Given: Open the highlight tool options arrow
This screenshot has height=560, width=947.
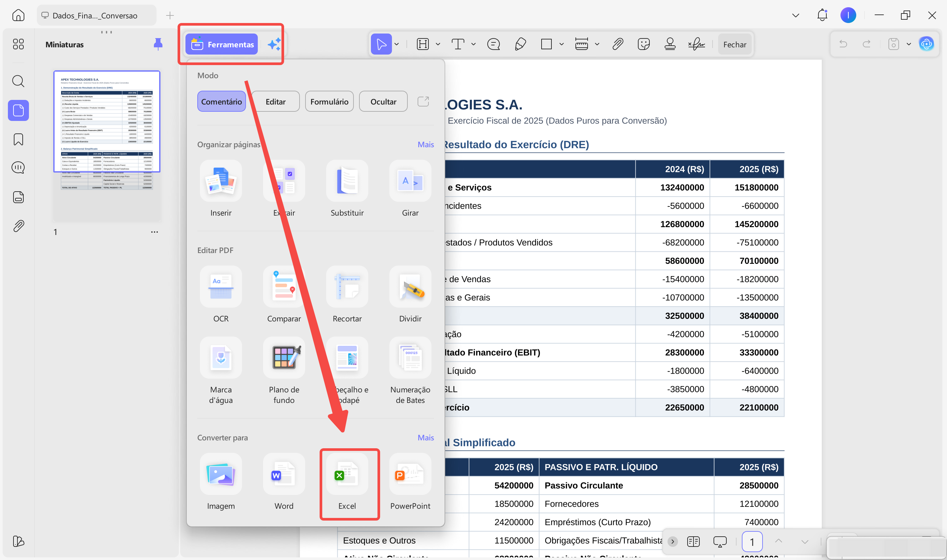Looking at the screenshot, I should pyautogui.click(x=438, y=44).
